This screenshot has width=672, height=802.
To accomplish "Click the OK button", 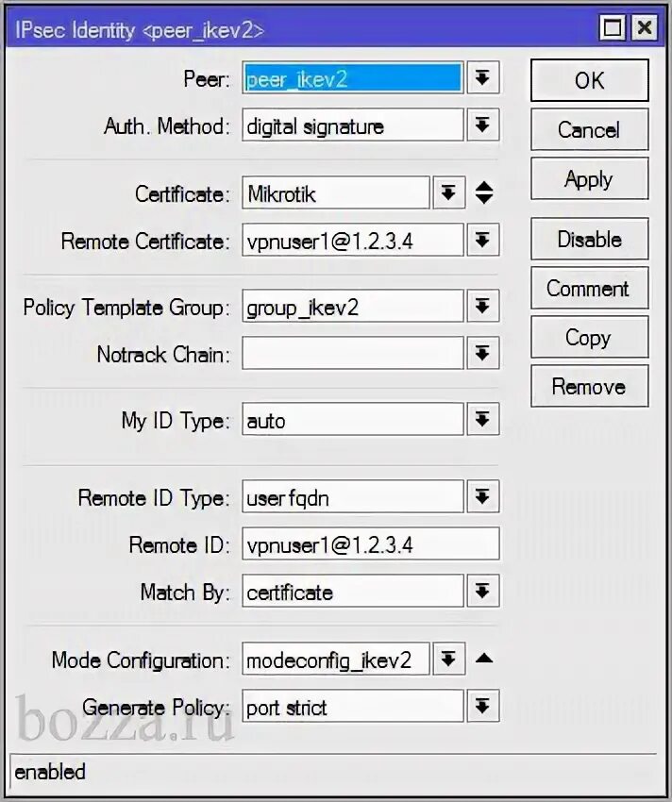I will 589,80.
